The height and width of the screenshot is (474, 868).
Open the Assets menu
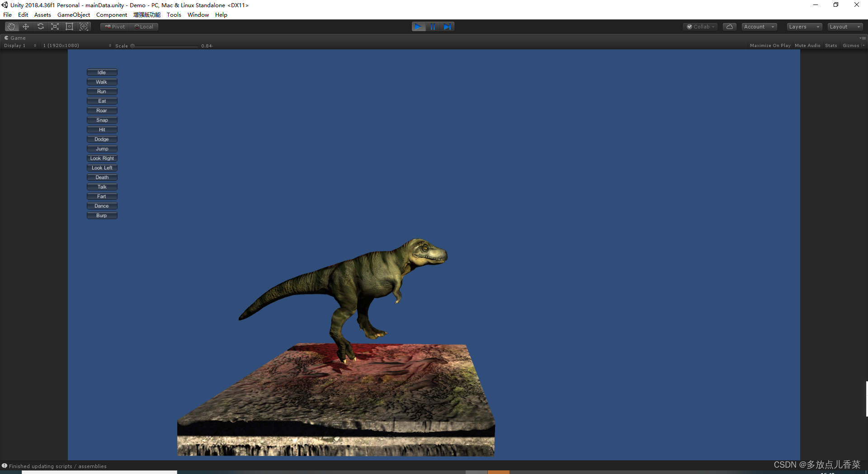pyautogui.click(x=42, y=15)
